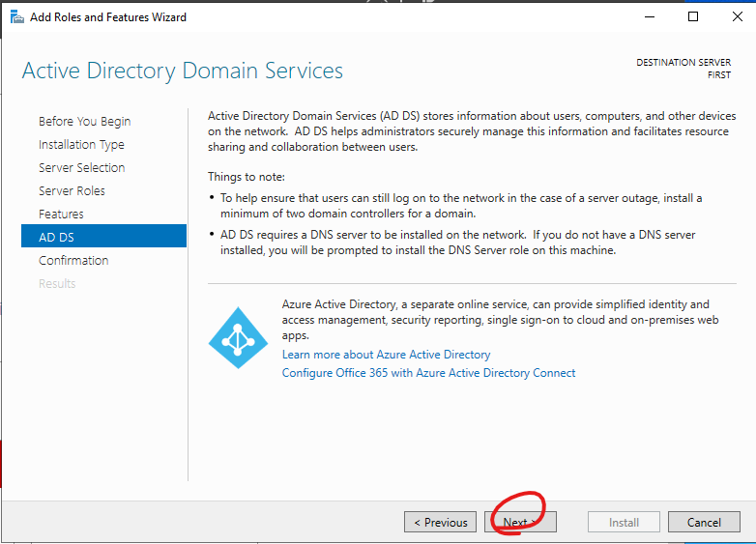Click the DESTINATION SERVER label

683,63
